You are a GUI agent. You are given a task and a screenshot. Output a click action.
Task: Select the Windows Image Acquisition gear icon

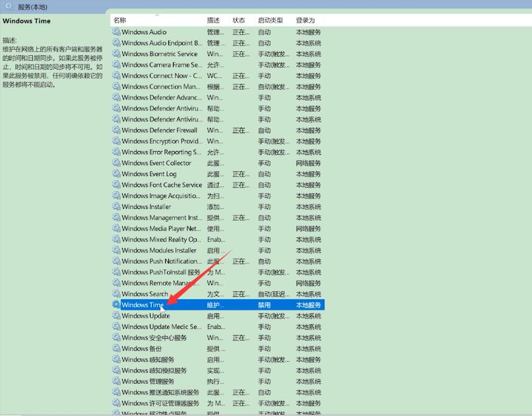(116, 195)
